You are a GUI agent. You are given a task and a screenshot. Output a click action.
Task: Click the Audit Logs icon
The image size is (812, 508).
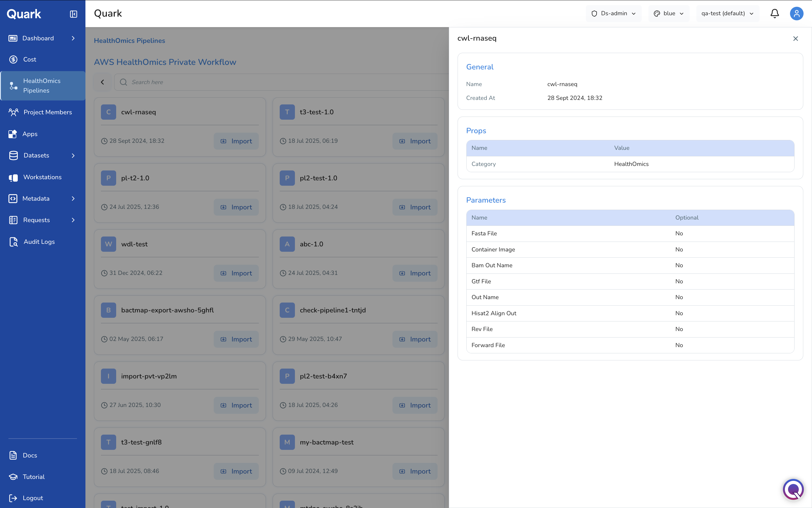tap(14, 242)
